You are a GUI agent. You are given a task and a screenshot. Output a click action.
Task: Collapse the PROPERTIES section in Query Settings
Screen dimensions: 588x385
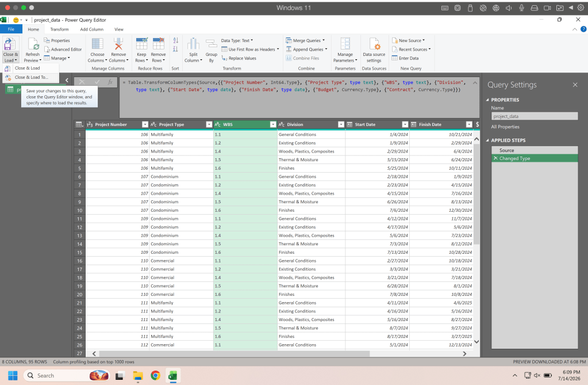click(x=487, y=100)
